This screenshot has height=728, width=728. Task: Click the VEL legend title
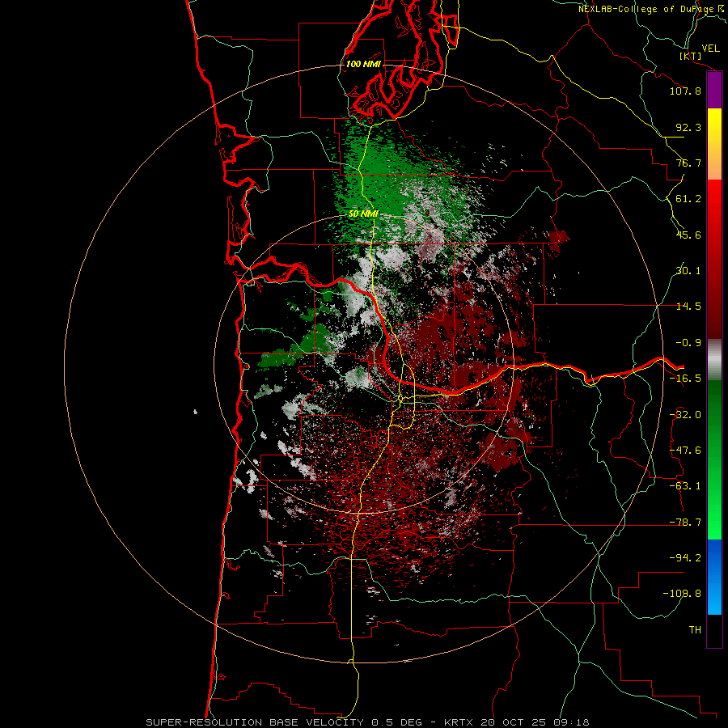click(x=710, y=49)
